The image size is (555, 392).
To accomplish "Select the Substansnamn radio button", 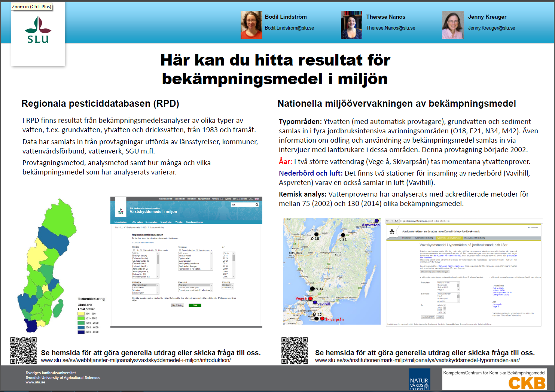I will (x=198, y=250).
